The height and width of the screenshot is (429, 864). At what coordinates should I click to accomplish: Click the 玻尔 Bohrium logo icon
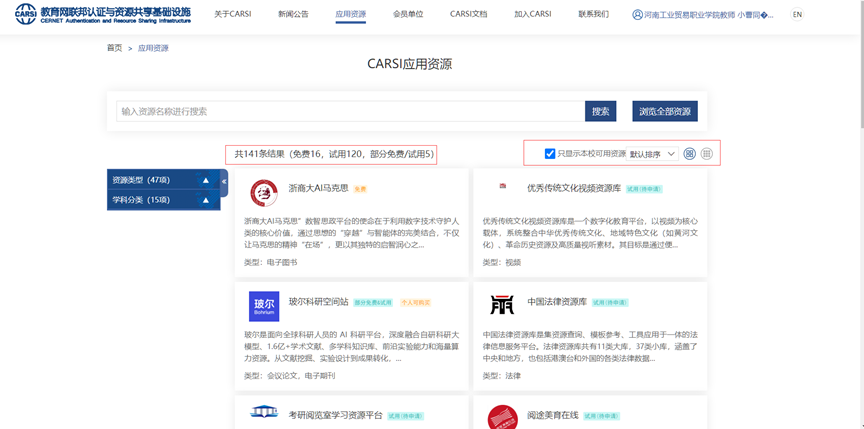[x=264, y=305]
